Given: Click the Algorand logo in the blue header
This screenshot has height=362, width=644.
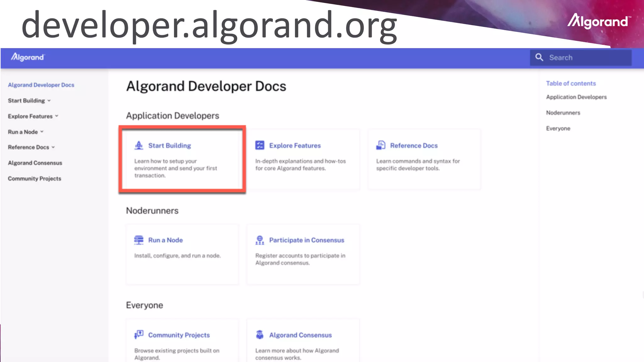Looking at the screenshot, I should pyautogui.click(x=28, y=57).
